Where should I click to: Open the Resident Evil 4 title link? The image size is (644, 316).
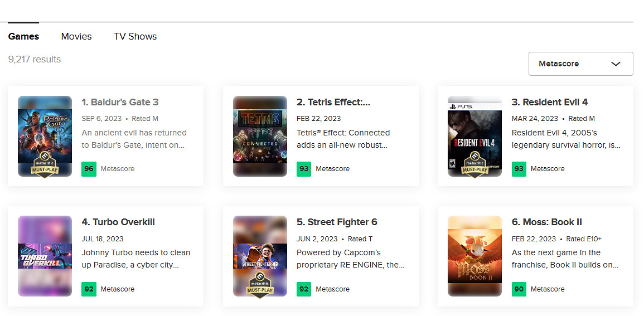click(x=549, y=102)
